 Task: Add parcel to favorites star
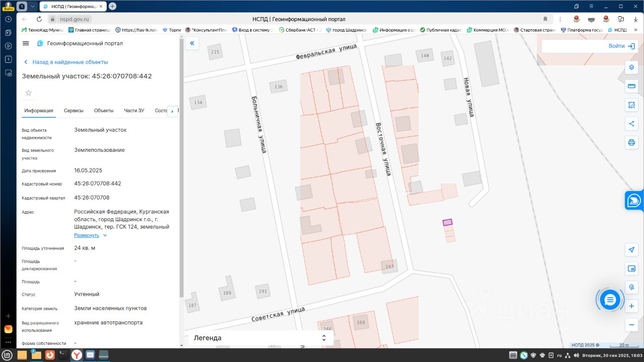pos(29,93)
